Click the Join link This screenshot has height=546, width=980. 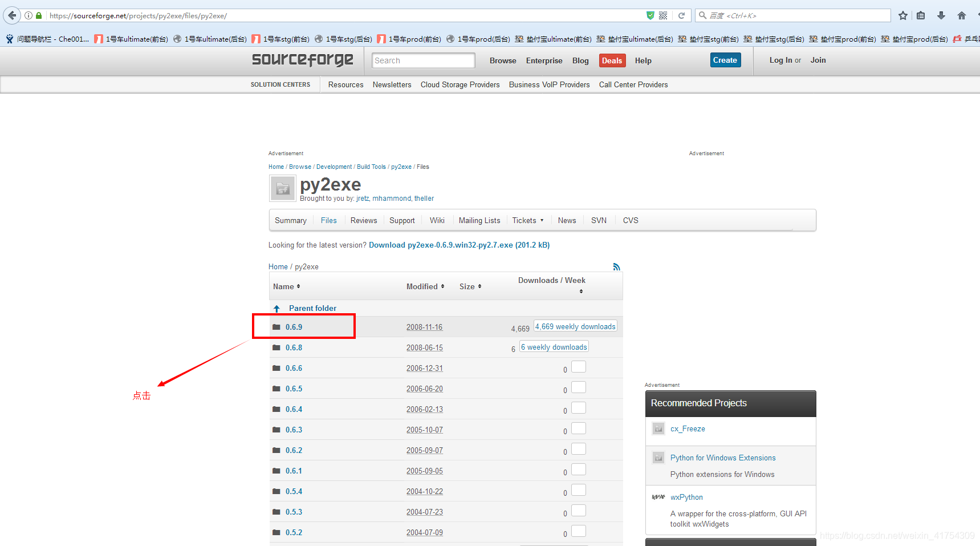pyautogui.click(x=818, y=60)
